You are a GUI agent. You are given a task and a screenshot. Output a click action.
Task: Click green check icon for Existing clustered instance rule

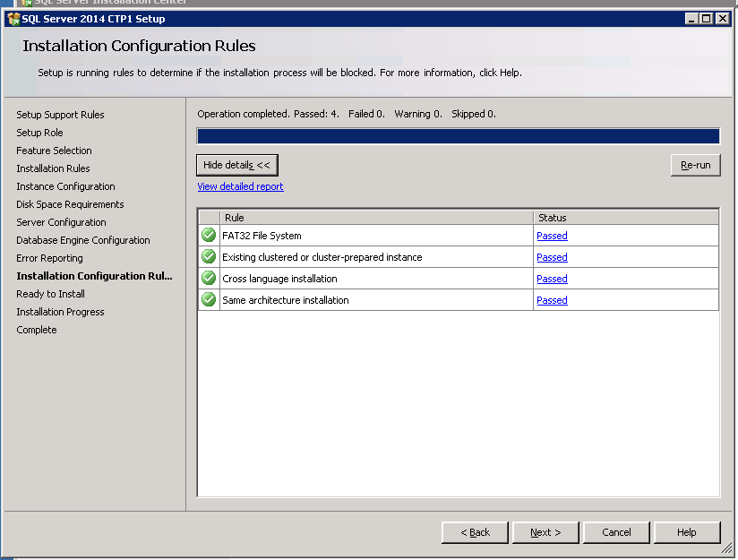tap(209, 257)
